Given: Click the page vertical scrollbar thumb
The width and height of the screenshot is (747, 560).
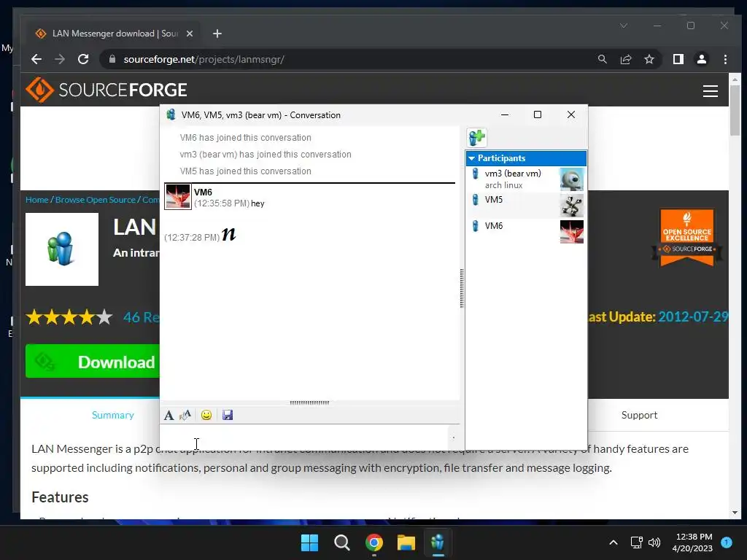Looking at the screenshot, I should click(735, 110).
